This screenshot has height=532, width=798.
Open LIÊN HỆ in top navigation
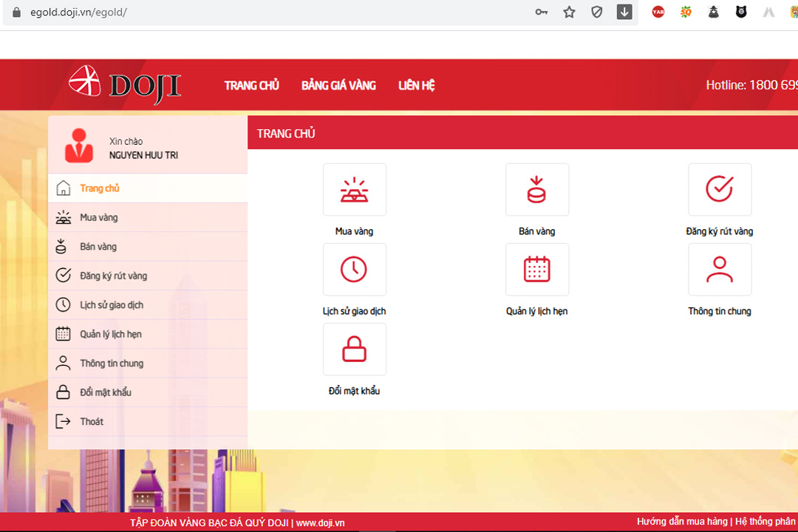pos(416,86)
